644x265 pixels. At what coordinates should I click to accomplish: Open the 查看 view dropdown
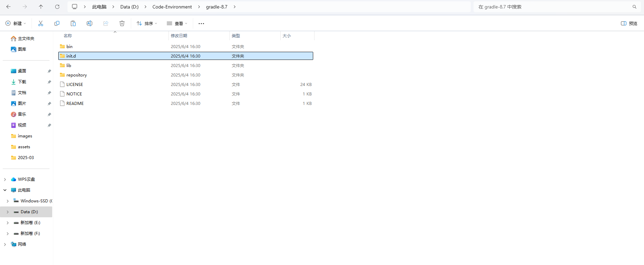177,23
